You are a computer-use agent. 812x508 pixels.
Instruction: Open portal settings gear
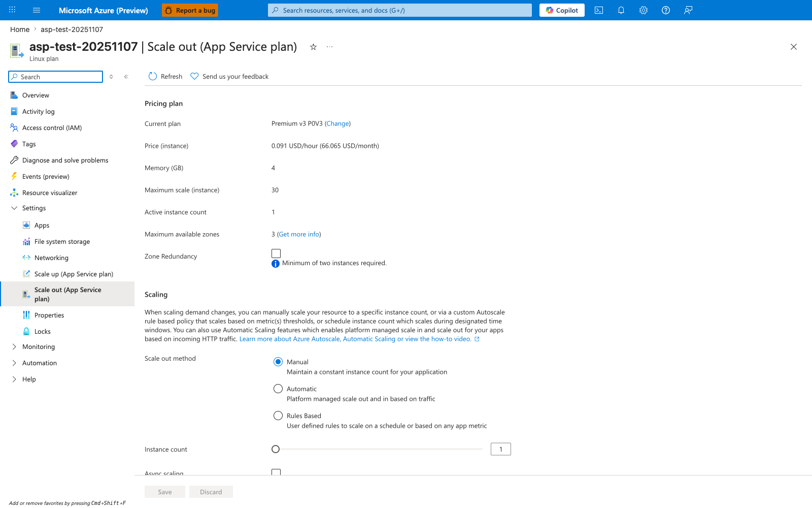(644, 10)
